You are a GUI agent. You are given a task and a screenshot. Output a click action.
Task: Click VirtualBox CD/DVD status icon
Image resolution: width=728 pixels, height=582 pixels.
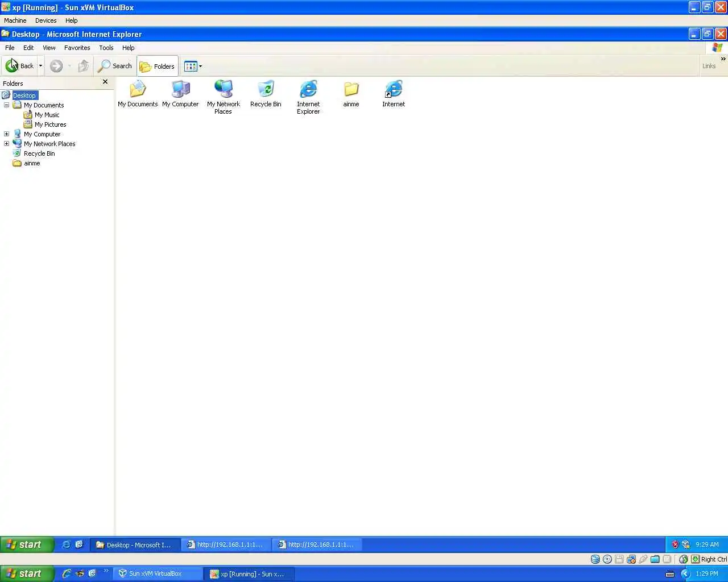(607, 559)
